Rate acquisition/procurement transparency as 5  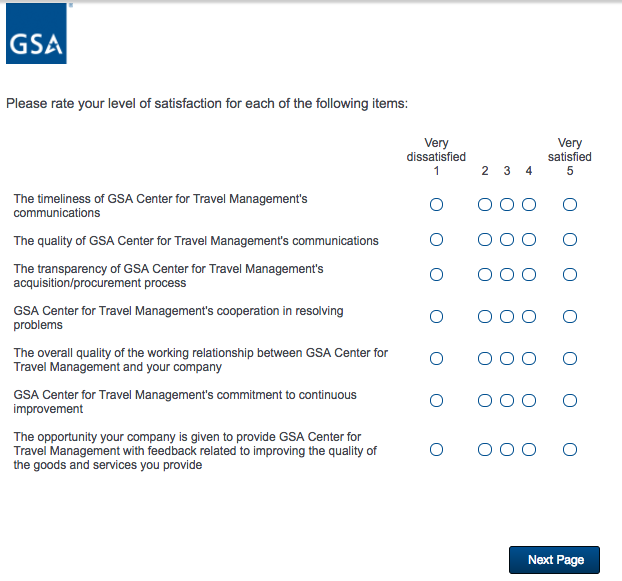[570, 275]
